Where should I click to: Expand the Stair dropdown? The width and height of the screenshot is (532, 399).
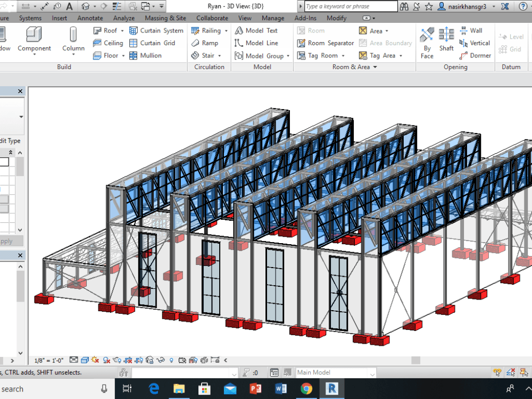(219, 55)
